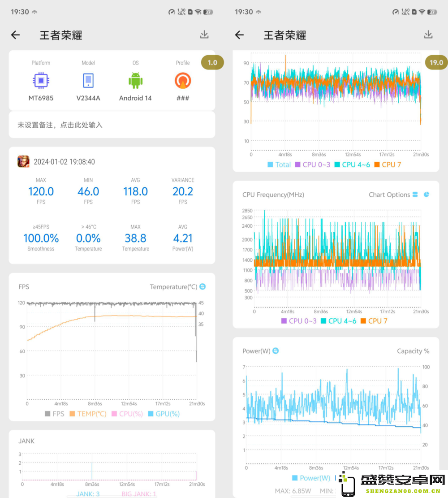Screen dimensions: 448x498
Task: Tap the AVG Power value 4.21
Action: pyautogui.click(x=183, y=238)
